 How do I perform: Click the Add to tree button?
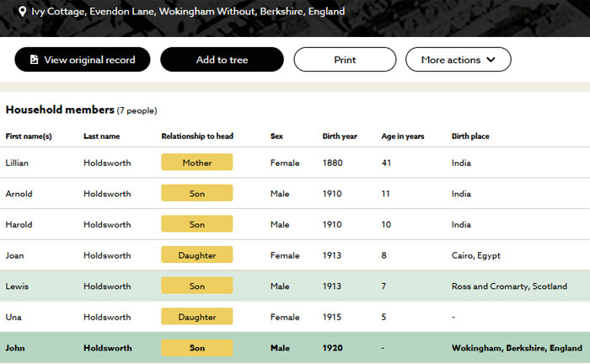tap(222, 60)
